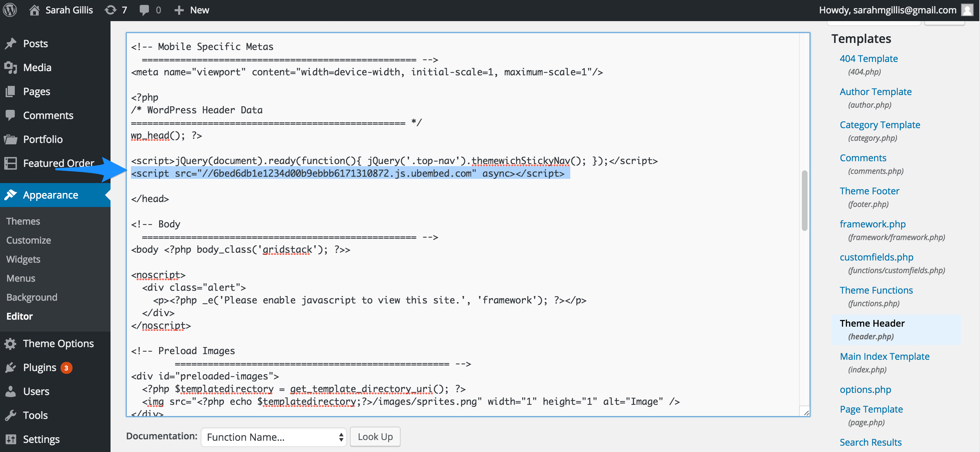Screen dimensions: 980x452
Task: Open the Tools menu
Action: (x=36, y=415)
